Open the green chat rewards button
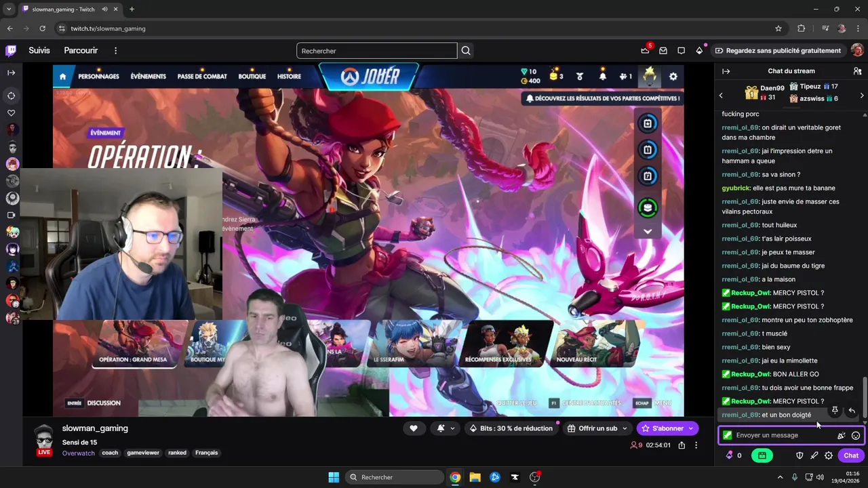The width and height of the screenshot is (868, 488). 762,455
